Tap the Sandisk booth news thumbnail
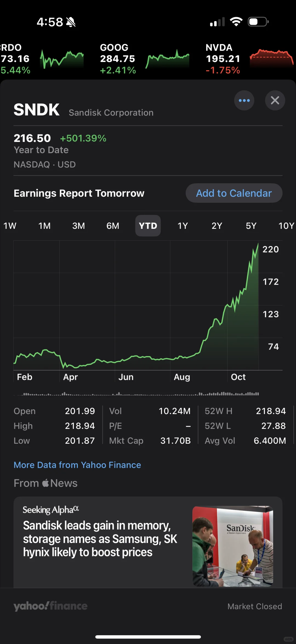 [233, 546]
